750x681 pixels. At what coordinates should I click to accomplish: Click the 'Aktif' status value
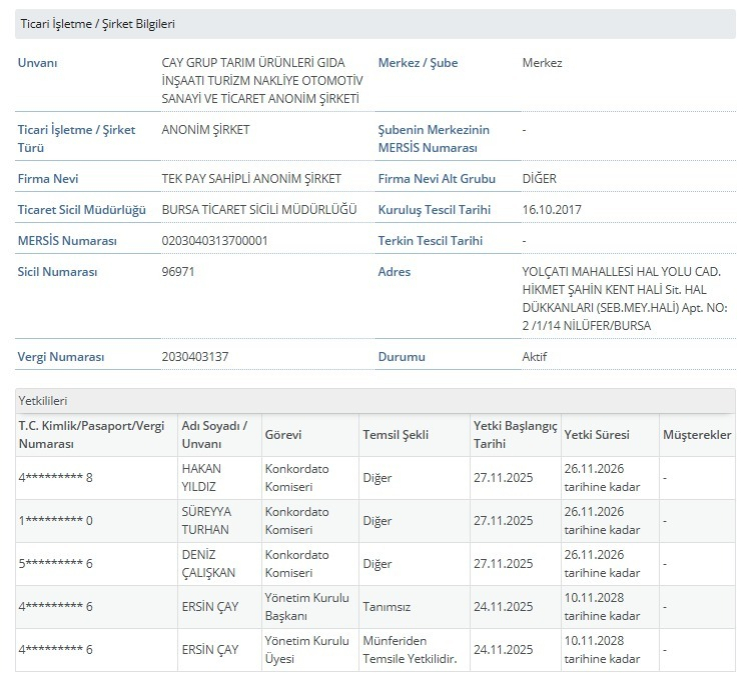(x=534, y=357)
